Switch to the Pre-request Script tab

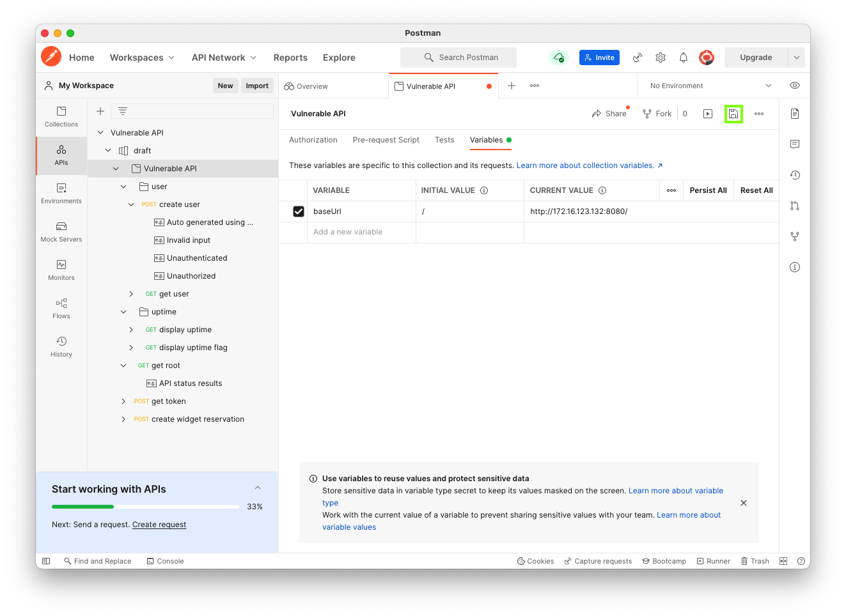pyautogui.click(x=386, y=140)
